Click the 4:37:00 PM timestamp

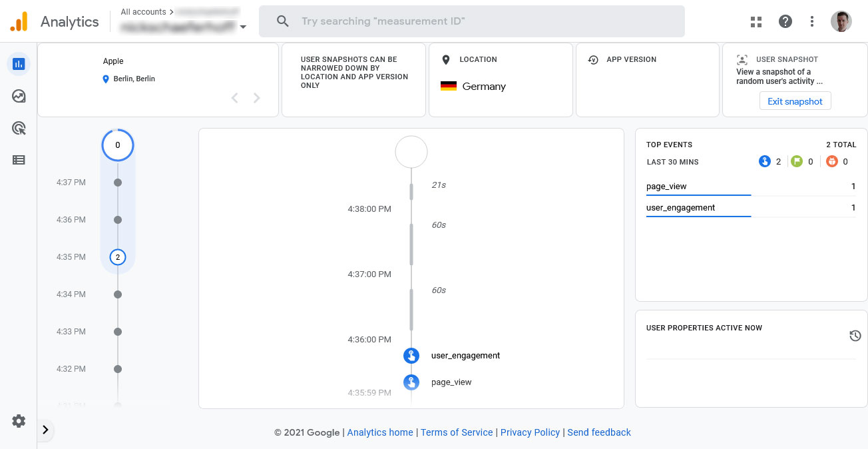click(369, 274)
